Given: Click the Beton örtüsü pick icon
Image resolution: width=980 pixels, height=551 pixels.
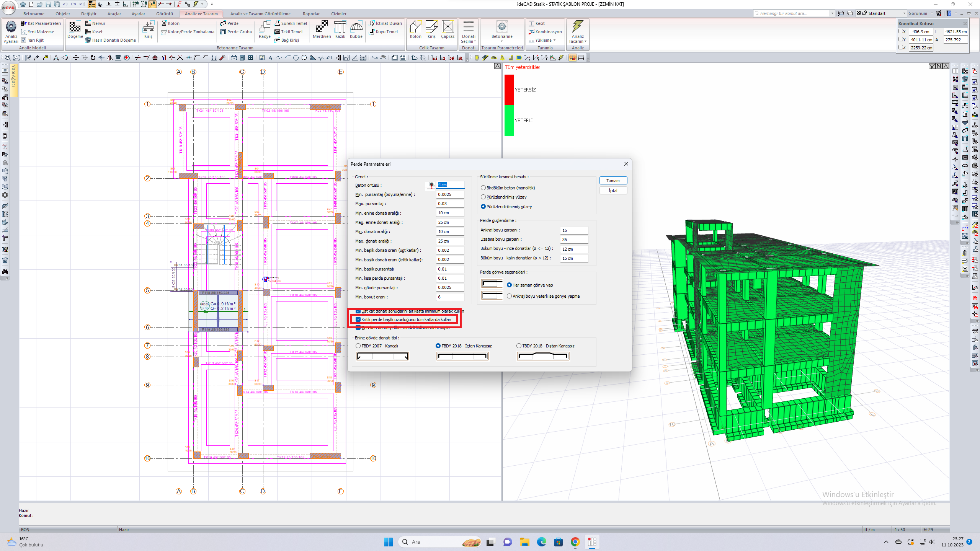Looking at the screenshot, I should pos(431,185).
